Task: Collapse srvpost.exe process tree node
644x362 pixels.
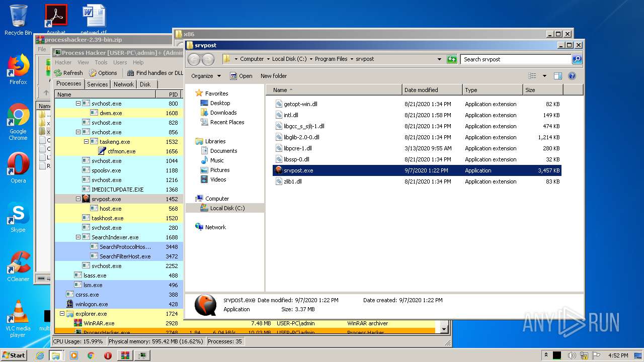Action: coord(78,199)
